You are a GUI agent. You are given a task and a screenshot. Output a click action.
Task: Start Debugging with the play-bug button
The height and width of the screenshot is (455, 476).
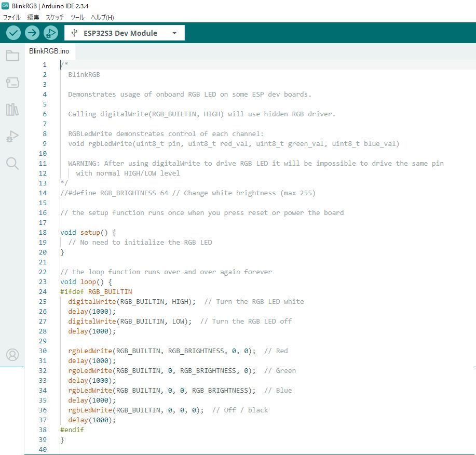51,33
